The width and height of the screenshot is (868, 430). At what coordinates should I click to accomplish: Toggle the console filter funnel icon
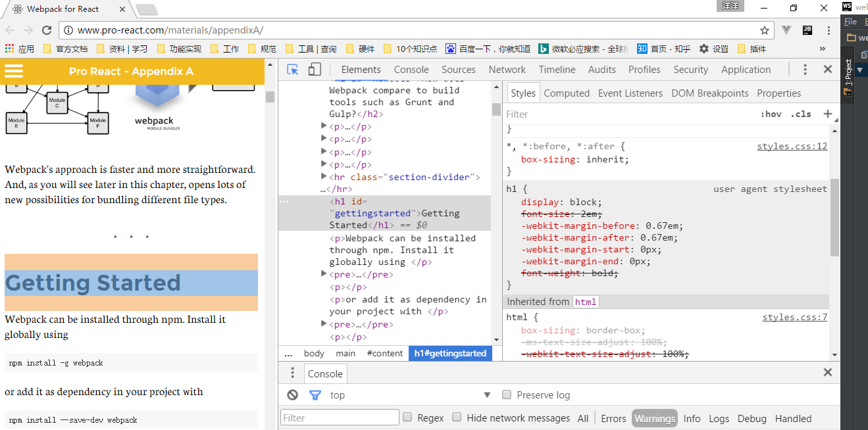[315, 395]
